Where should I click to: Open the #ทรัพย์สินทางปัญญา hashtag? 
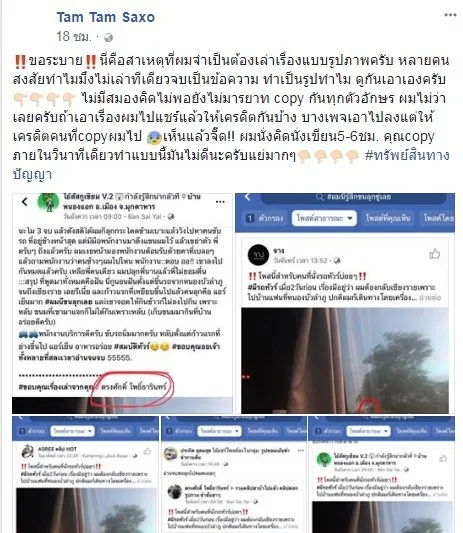231,165
